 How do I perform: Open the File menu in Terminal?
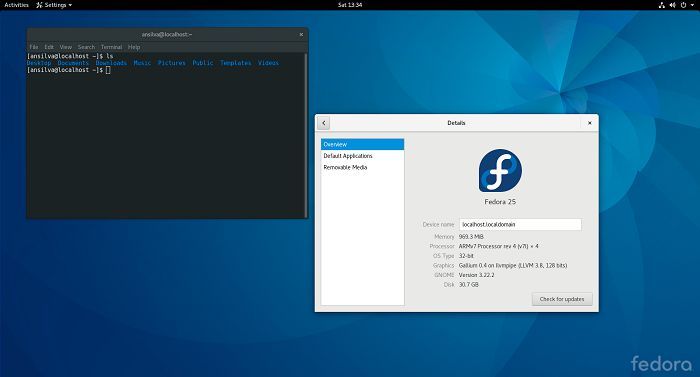pos(34,47)
